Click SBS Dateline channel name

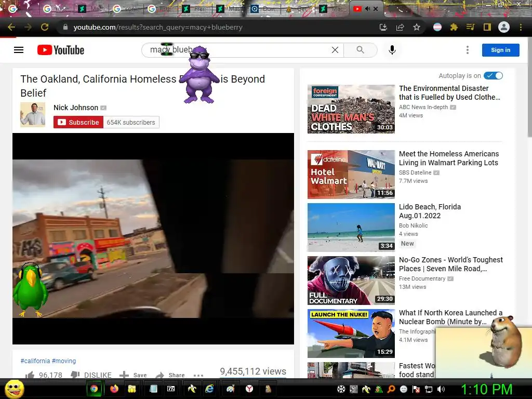point(415,172)
